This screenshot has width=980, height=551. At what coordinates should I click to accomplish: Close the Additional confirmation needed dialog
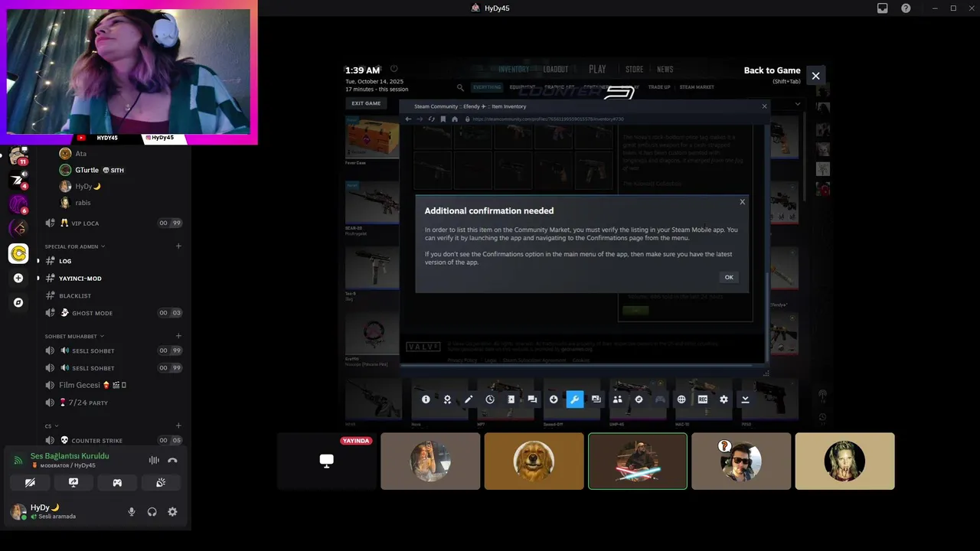click(742, 202)
